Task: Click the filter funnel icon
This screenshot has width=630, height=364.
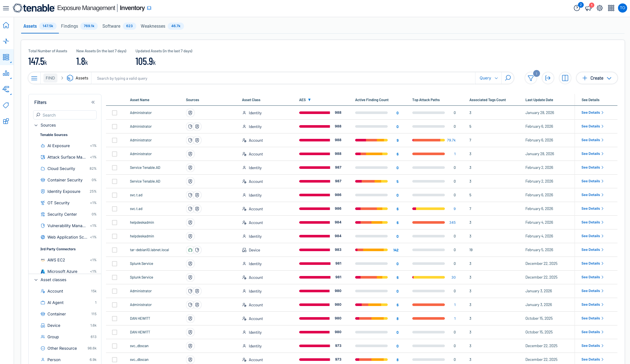Action: [x=531, y=78]
